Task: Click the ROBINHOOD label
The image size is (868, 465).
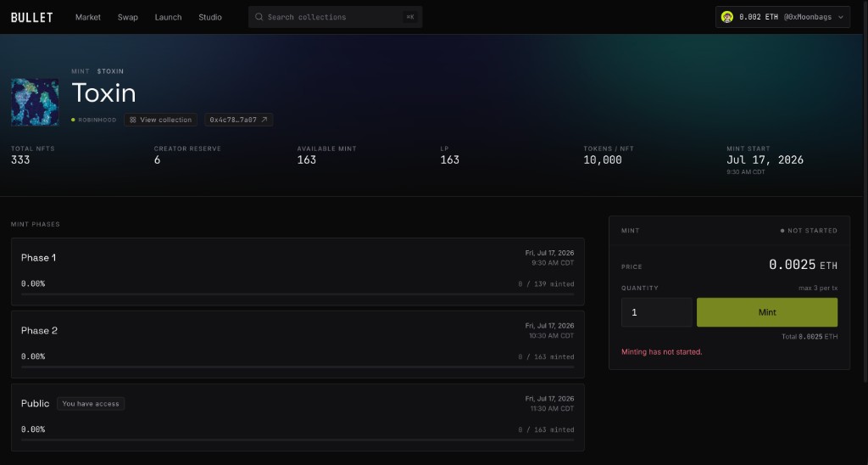Action: coord(97,120)
